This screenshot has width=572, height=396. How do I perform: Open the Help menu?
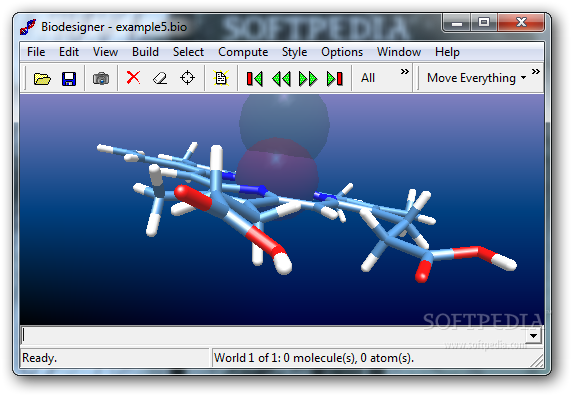(x=447, y=52)
